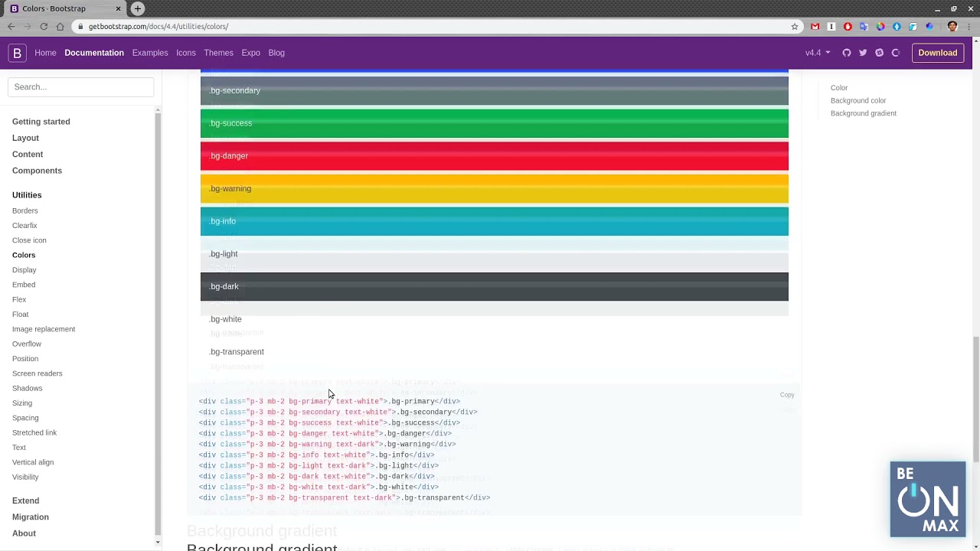The height and width of the screenshot is (551, 980).
Task: Open Visibility utility page
Action: (25, 477)
